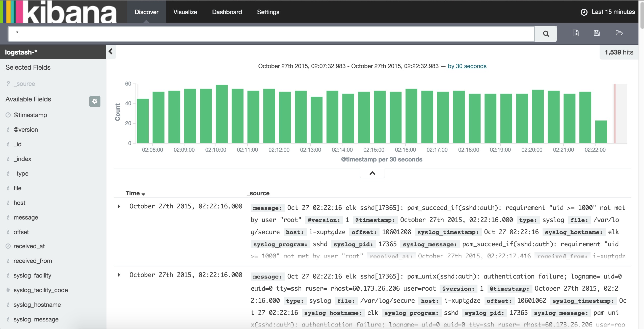Click the question-mark icon beside _source
The width and height of the screenshot is (644, 329).
8,84
